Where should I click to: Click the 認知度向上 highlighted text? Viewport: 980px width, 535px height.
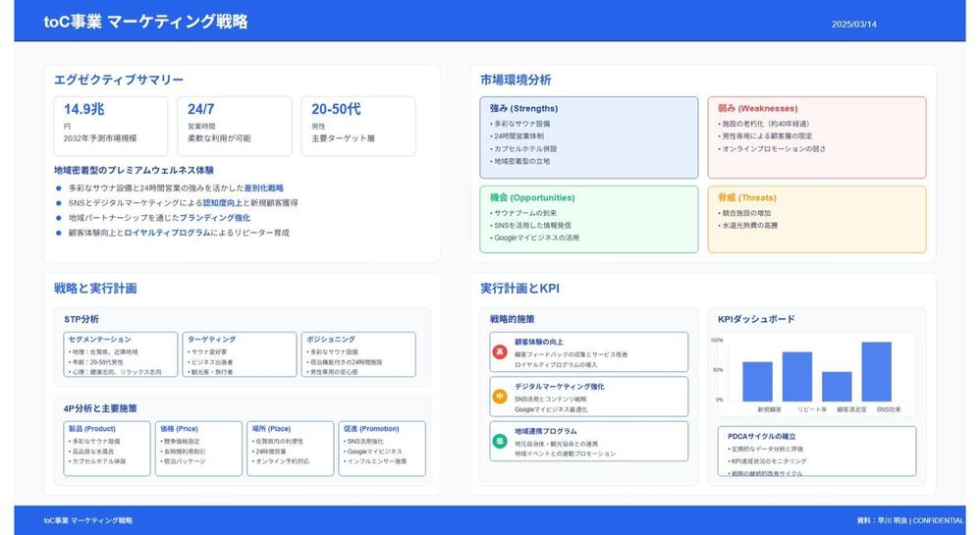pos(223,202)
